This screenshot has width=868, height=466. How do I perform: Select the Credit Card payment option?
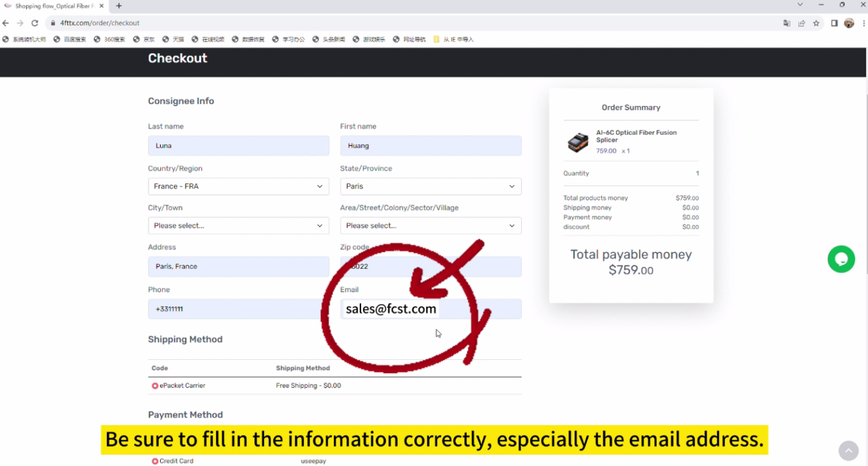155,461
